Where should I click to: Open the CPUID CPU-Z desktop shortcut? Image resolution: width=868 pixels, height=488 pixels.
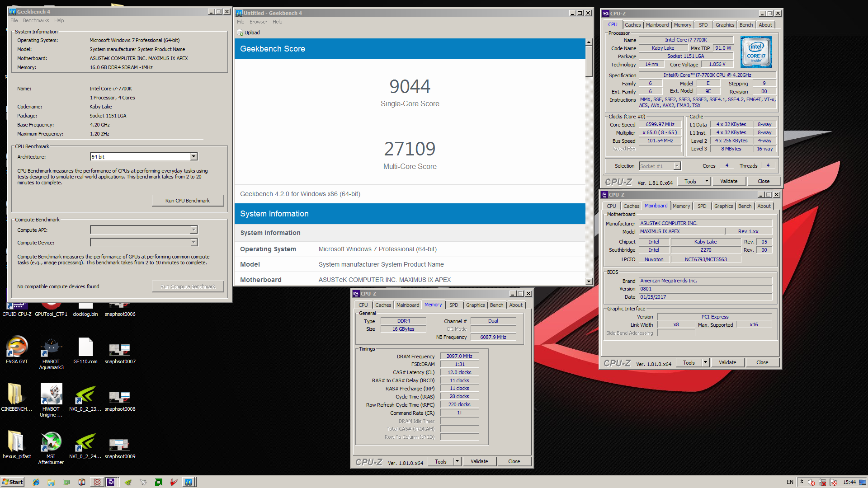coord(17,310)
